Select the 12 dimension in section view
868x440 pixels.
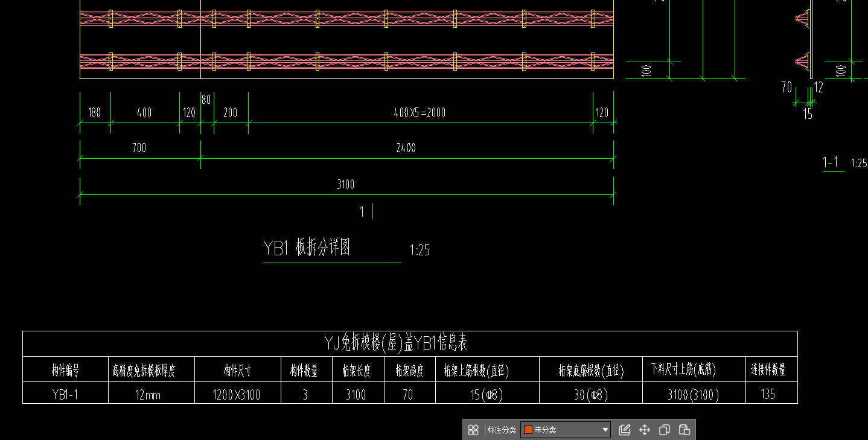coord(818,88)
